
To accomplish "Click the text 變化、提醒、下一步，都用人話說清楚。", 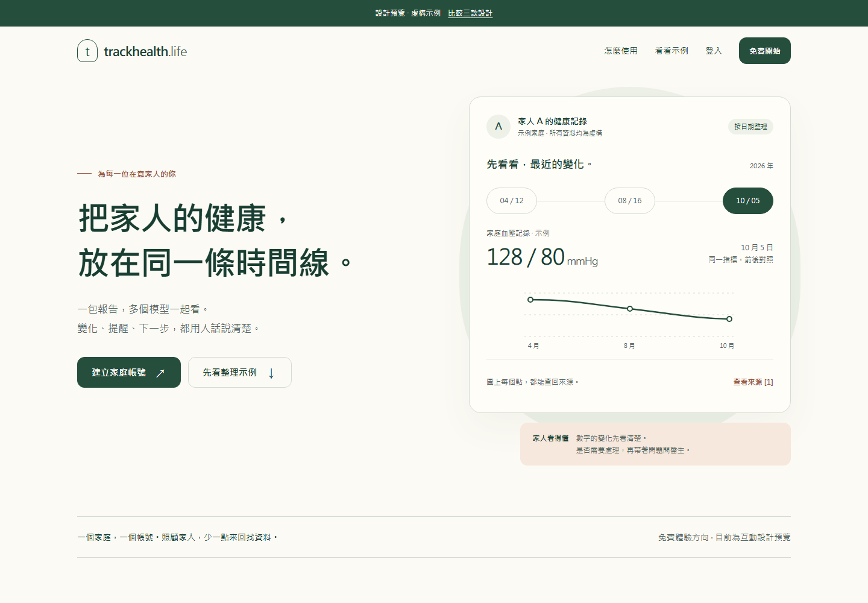I will click(169, 329).
